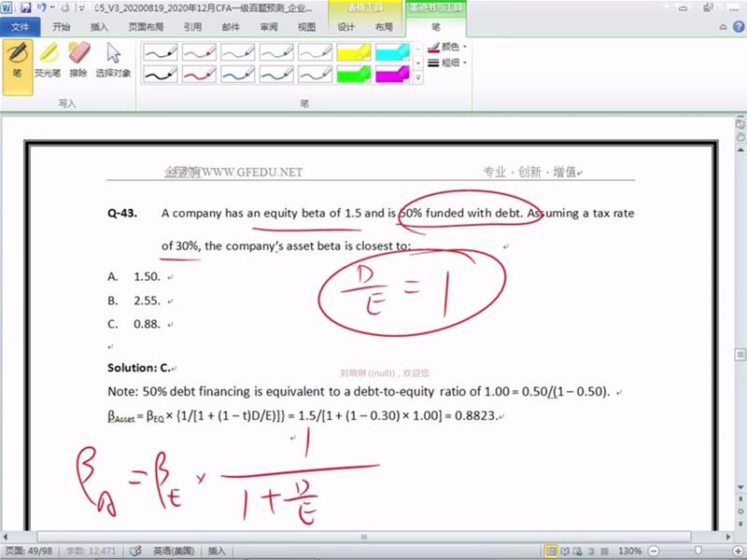Click the word count 字数: 12,471 indicator

pyautogui.click(x=91, y=551)
